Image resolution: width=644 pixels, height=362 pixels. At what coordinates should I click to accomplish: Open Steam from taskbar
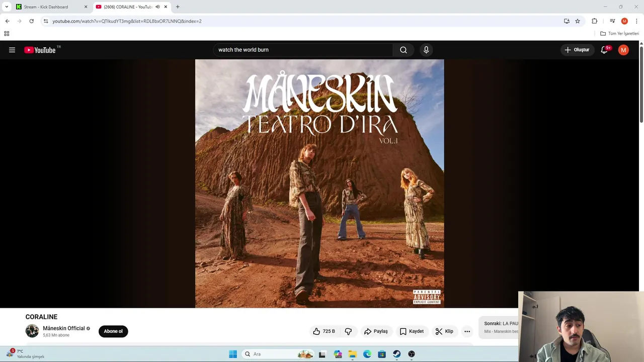(397, 354)
